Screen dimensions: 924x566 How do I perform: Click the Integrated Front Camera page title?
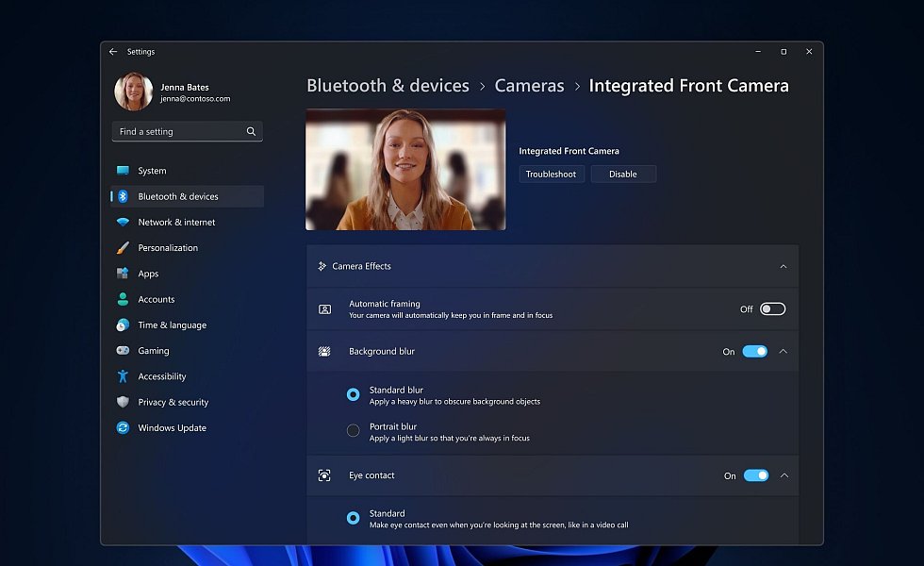click(688, 86)
